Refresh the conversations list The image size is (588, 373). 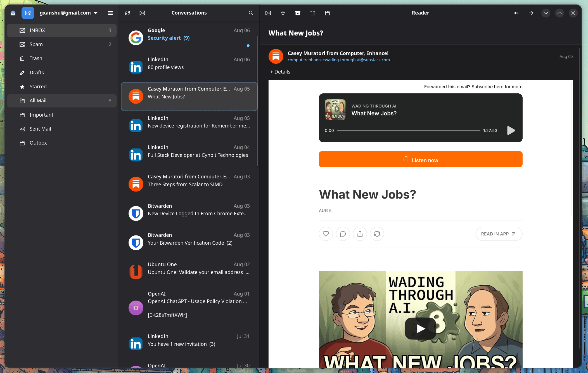point(127,13)
